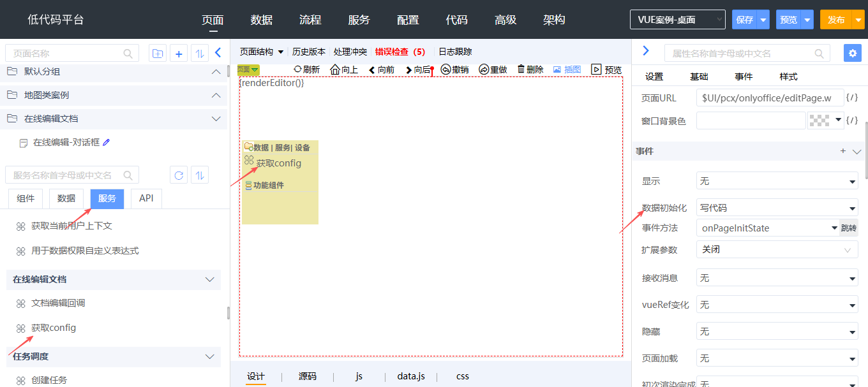Click the 跳转 button beside onPageInitState
This screenshot has height=387, width=868.
click(x=849, y=228)
